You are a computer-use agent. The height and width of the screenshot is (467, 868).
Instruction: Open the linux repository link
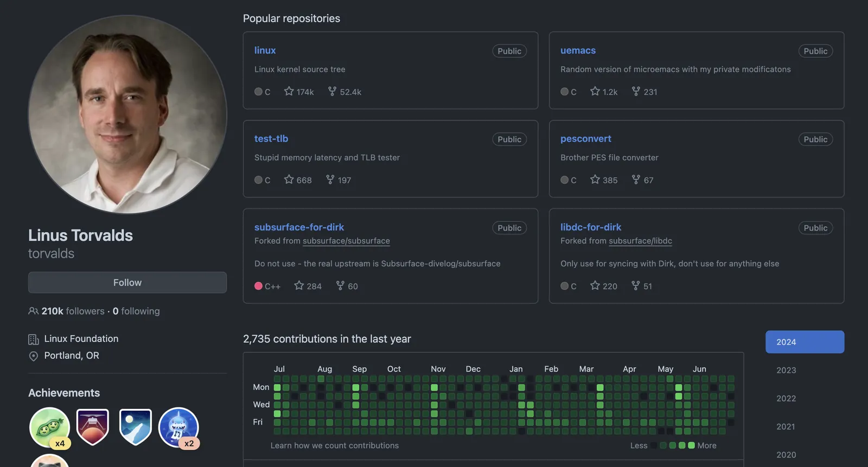click(x=265, y=50)
